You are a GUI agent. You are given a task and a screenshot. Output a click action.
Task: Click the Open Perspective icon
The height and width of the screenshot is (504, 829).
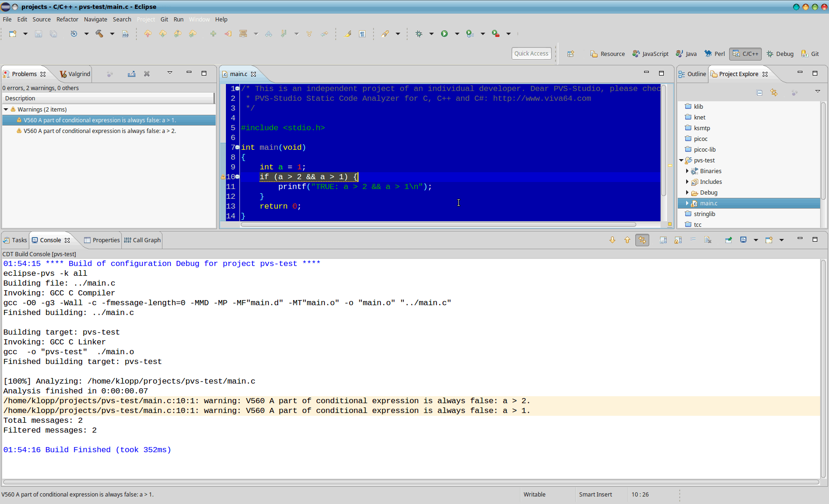(x=570, y=54)
